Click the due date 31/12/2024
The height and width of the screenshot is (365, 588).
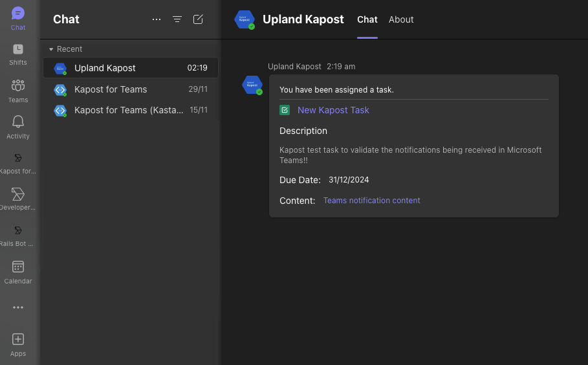tap(349, 180)
